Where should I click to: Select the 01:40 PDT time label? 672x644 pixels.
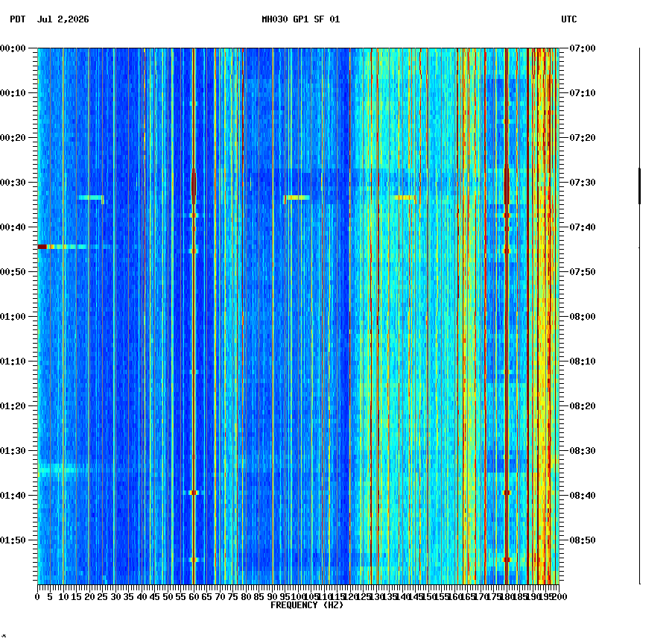(13, 496)
